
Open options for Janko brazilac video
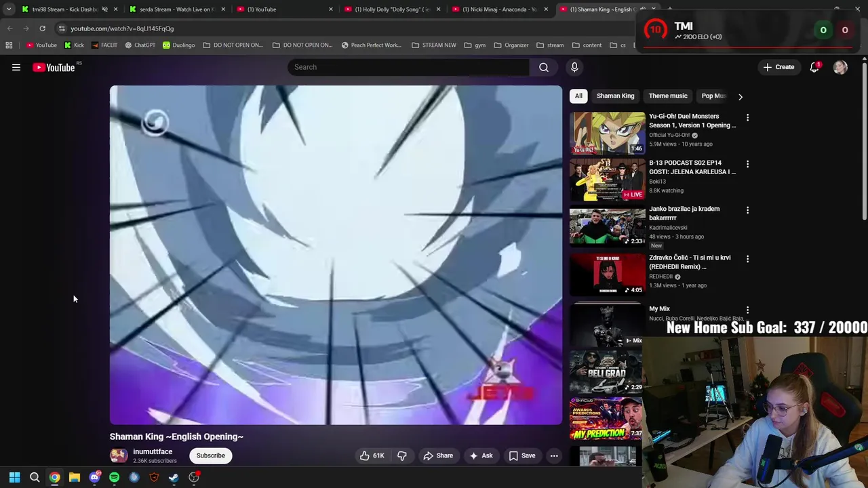[x=747, y=210]
